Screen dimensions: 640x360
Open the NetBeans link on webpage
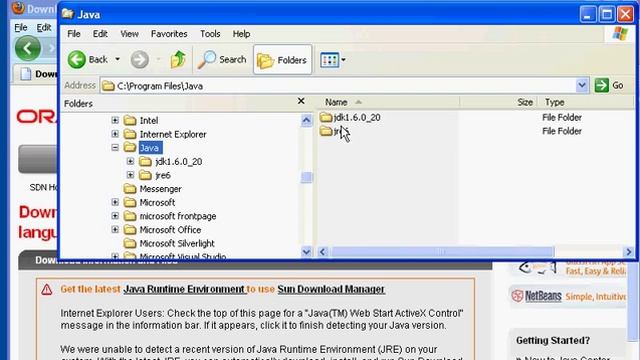[543, 296]
